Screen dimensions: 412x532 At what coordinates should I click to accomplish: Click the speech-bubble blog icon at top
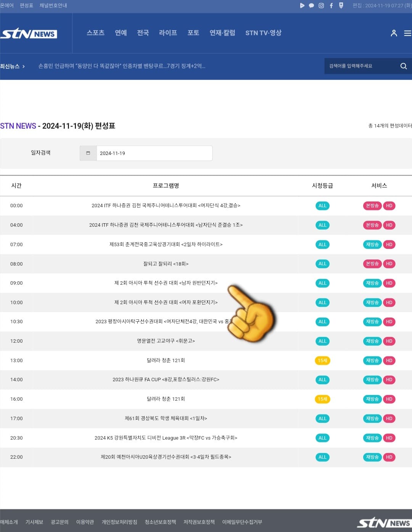[x=311, y=5]
